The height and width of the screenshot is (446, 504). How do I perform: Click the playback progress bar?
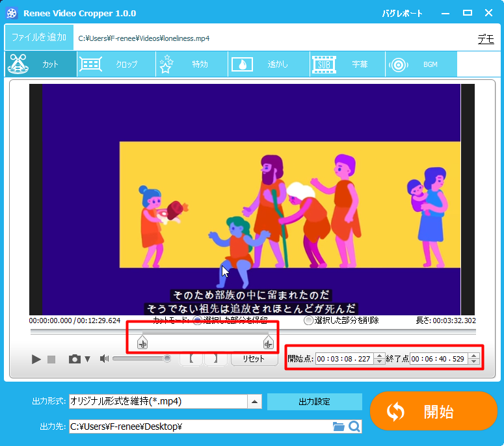(253, 332)
